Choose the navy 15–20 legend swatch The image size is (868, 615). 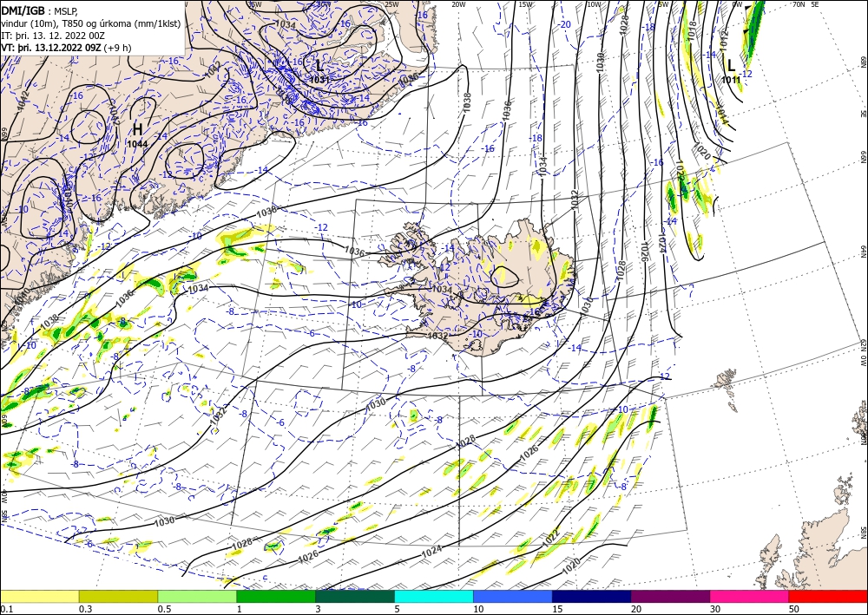(592, 596)
